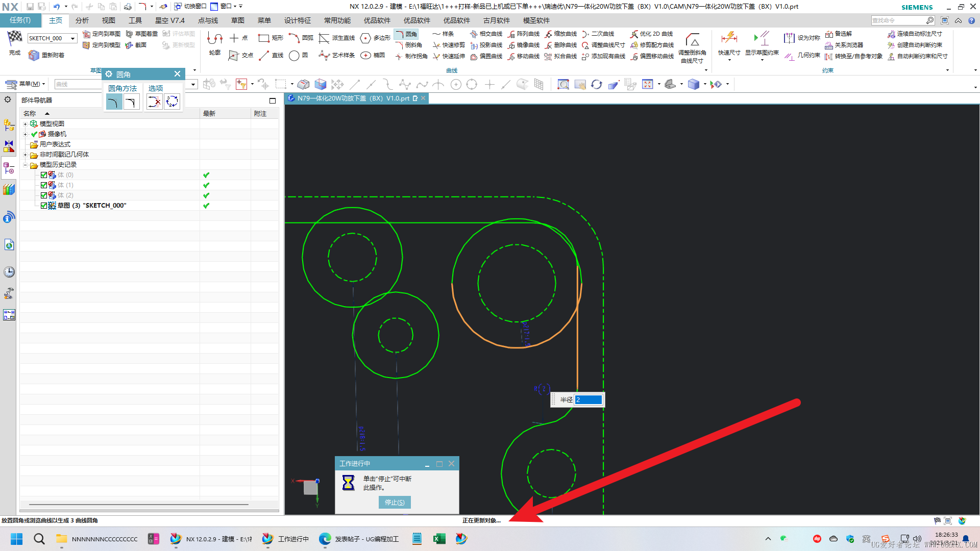Select the Ellipse (椭圆) tool
Viewport: 980px width, 551px height.
point(373,55)
